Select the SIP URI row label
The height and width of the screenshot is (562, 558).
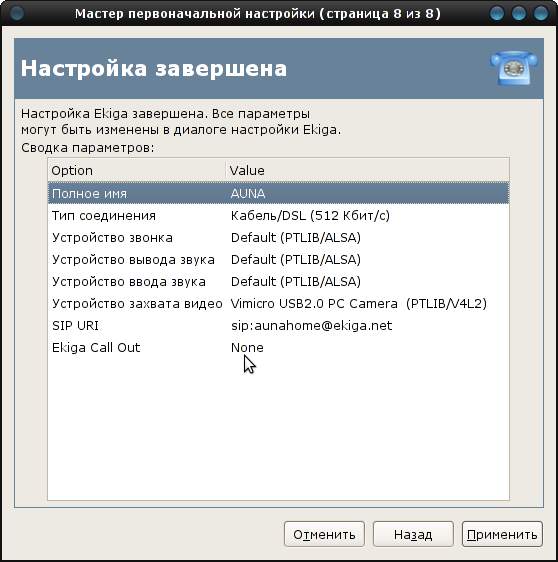tap(75, 326)
